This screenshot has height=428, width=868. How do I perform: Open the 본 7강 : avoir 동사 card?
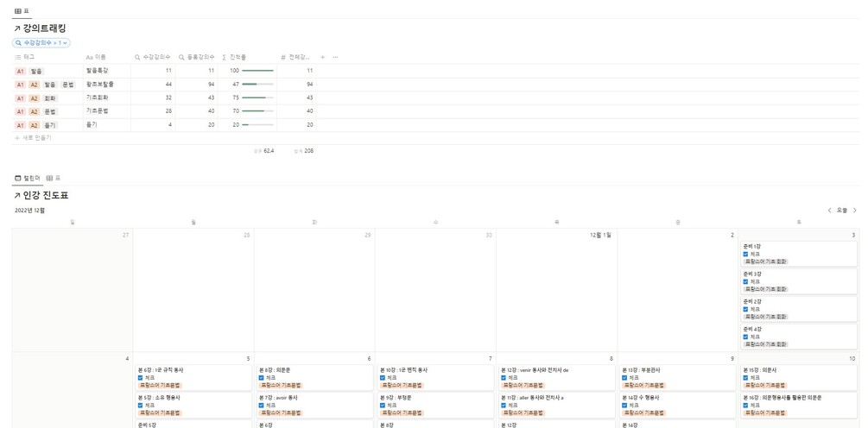(x=314, y=405)
